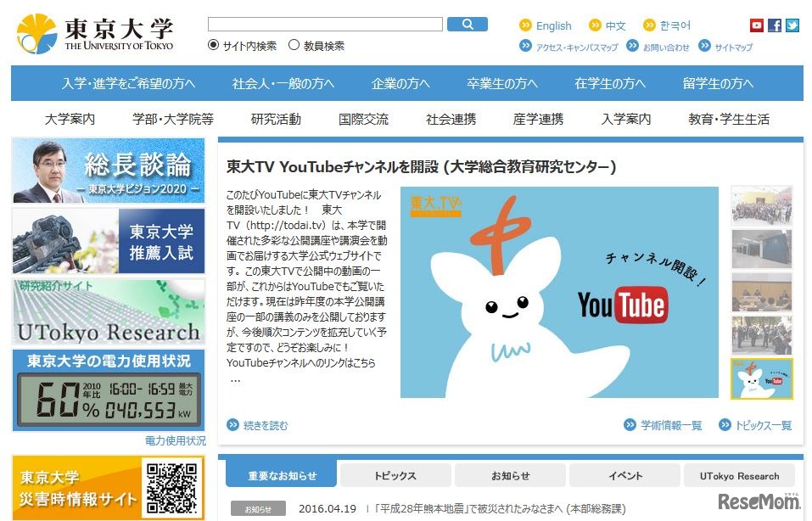Click the arrow icon beside お問い合わせ

(632, 46)
